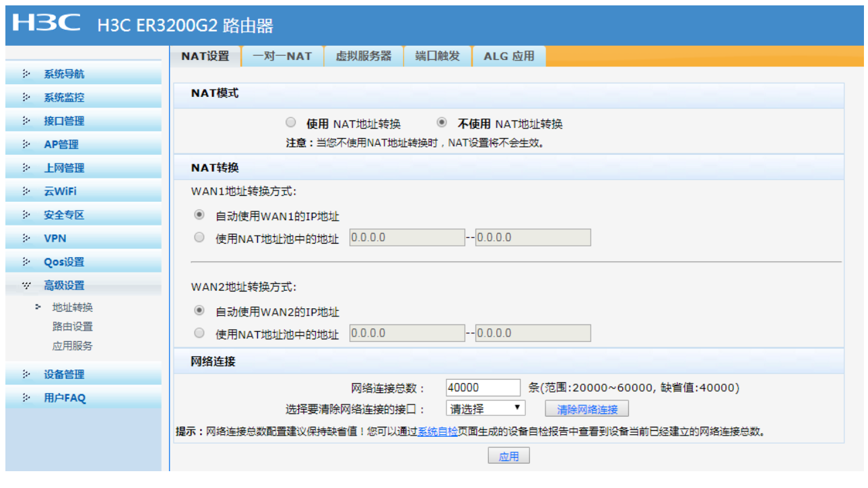Click the 网络连接 section header
868x488 pixels.
click(508, 361)
